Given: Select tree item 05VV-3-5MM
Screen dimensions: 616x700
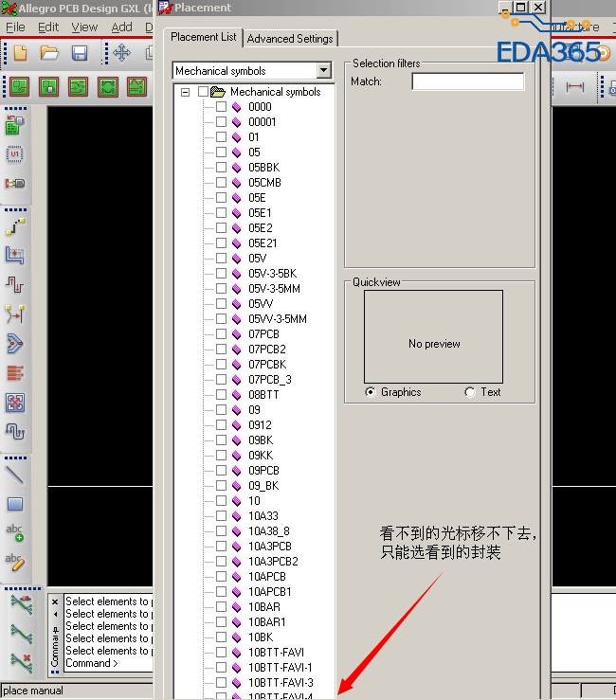Looking at the screenshot, I should pos(278,319).
